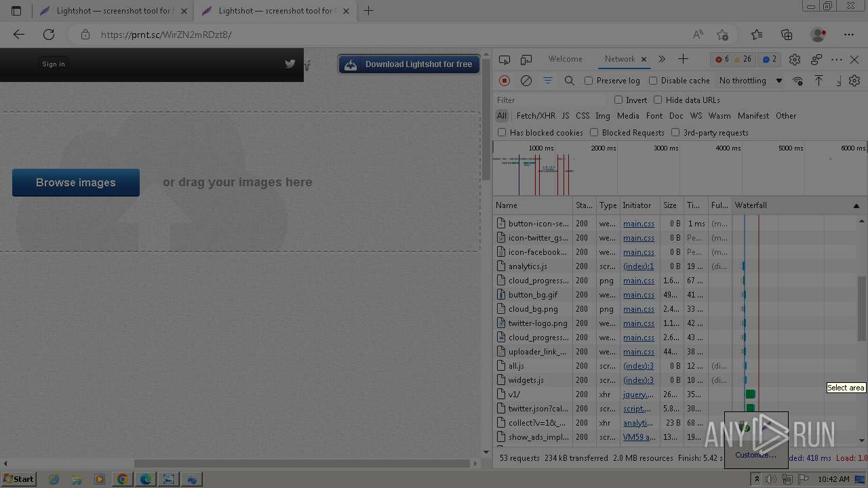Toggle Blocked Requests checkbox

[x=594, y=132]
